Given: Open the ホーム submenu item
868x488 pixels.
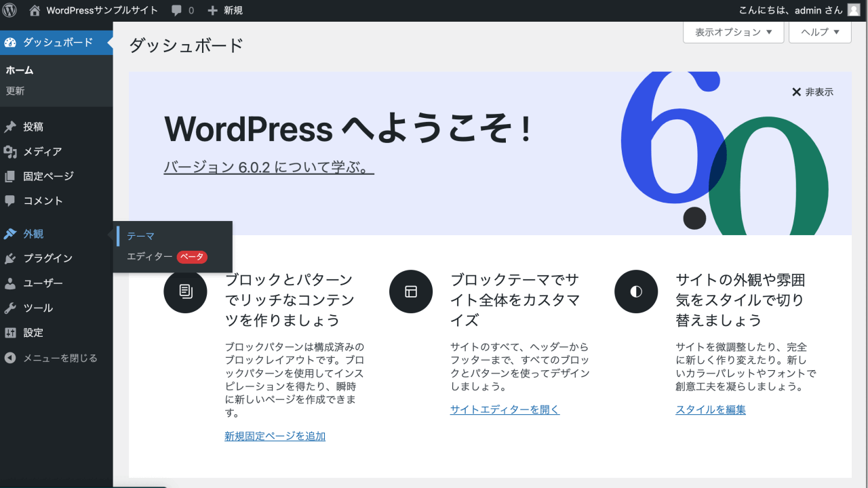Looking at the screenshot, I should [x=20, y=70].
